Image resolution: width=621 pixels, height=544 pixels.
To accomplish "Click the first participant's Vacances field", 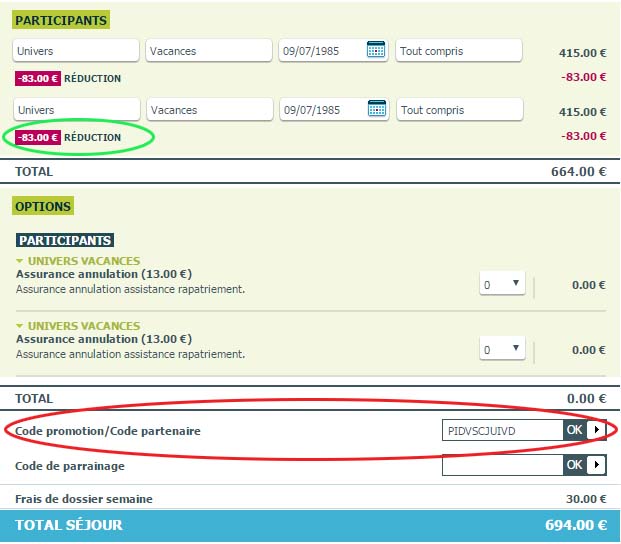I will 209,51.
